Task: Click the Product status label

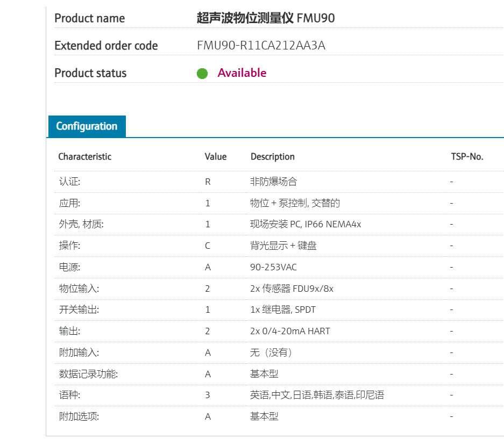Action: click(90, 73)
